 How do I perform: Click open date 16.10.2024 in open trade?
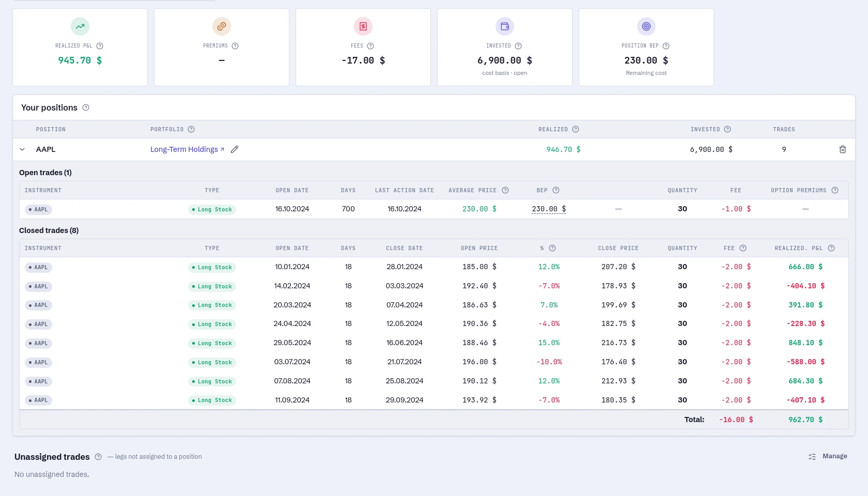pyautogui.click(x=292, y=209)
